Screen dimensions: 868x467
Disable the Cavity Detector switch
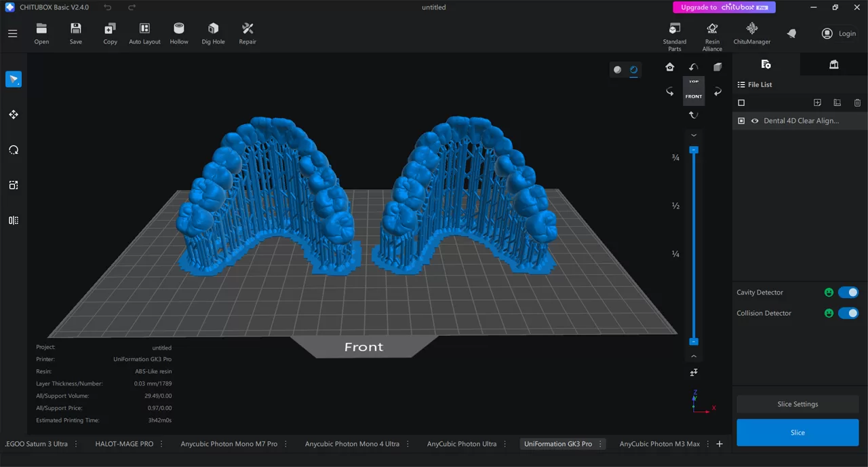(x=848, y=292)
